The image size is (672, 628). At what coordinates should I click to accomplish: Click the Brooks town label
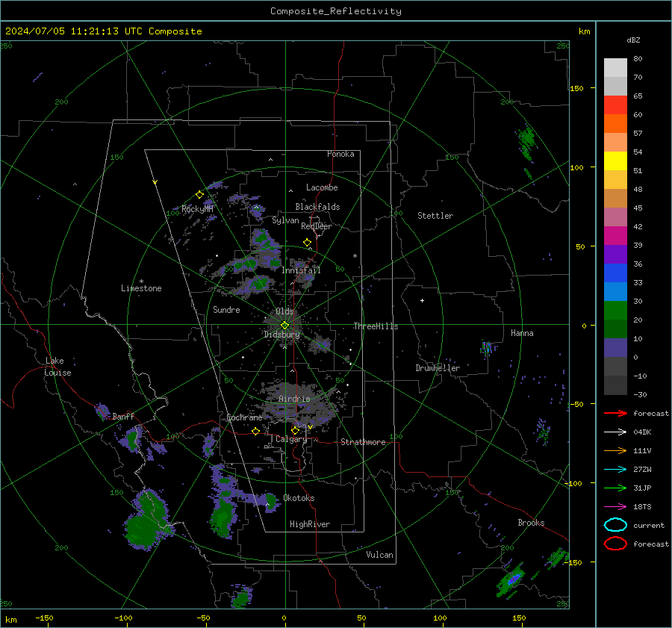tap(531, 523)
